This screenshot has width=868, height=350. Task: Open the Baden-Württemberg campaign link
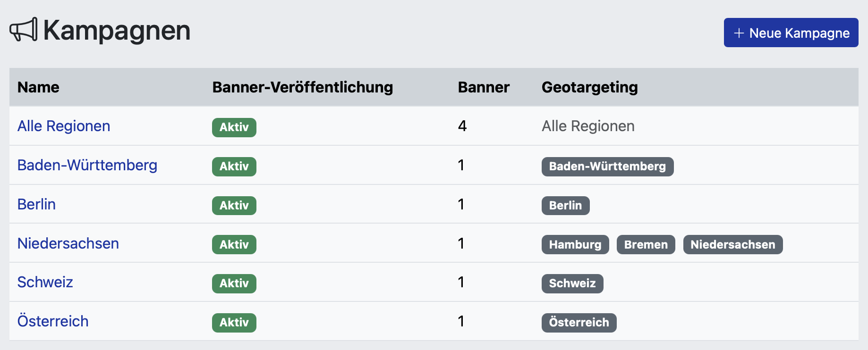(x=87, y=166)
